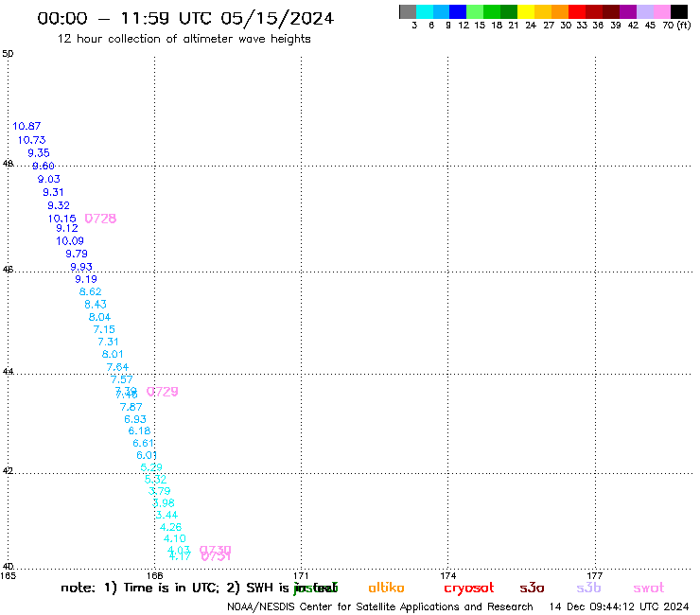Click the 6.01 wave height value
The width and height of the screenshot is (700, 615).
147,455
